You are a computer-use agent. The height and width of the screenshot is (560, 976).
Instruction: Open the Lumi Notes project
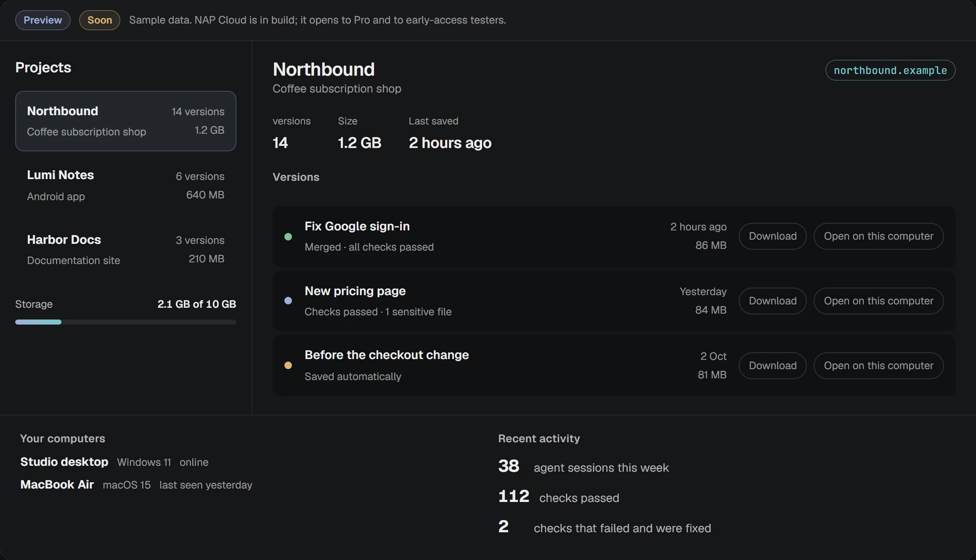[125, 185]
